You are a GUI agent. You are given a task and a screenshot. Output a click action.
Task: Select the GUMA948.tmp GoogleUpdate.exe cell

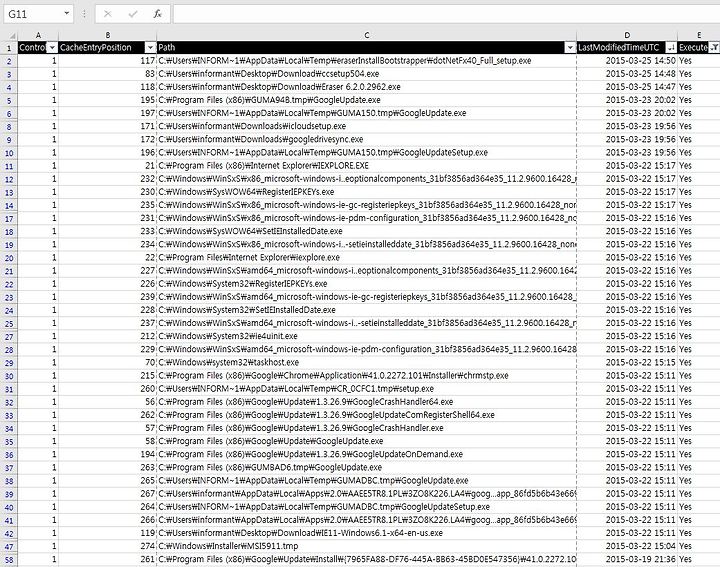366,100
